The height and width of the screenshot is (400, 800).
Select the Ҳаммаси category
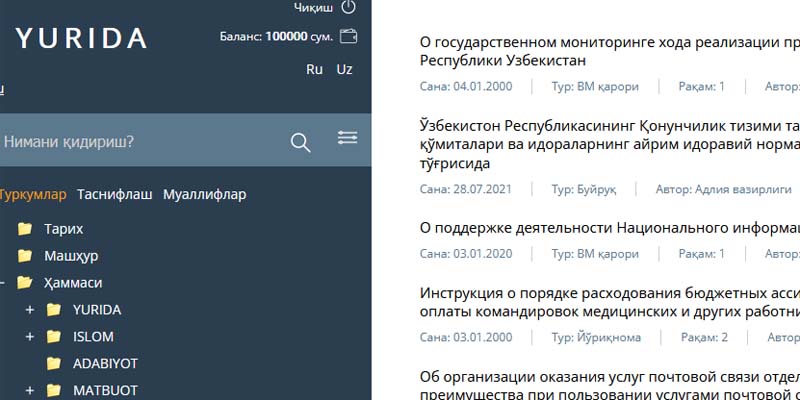[x=73, y=283]
